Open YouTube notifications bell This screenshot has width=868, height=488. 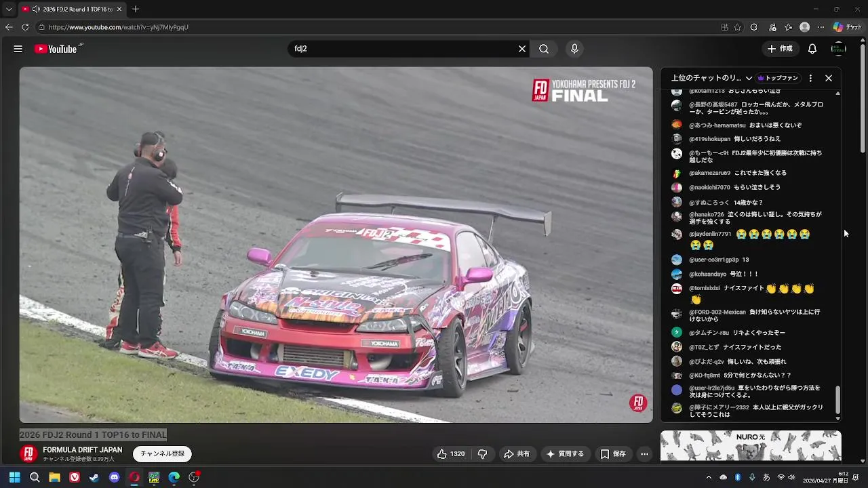[812, 49]
